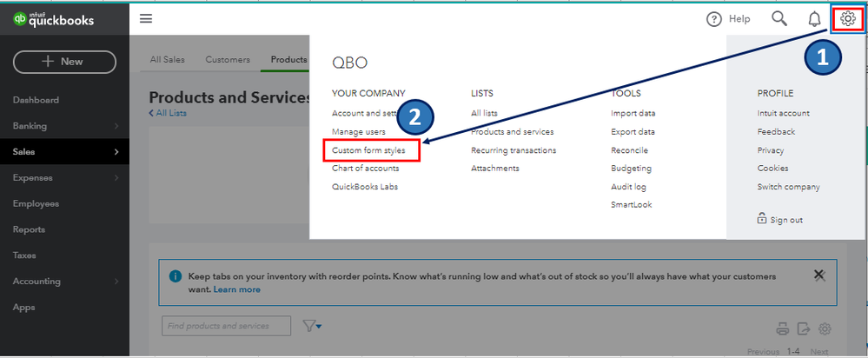Viewport: 868px width, 358px height.
Task: Expand the Expenses sidebar submenu arrow
Action: 116,177
